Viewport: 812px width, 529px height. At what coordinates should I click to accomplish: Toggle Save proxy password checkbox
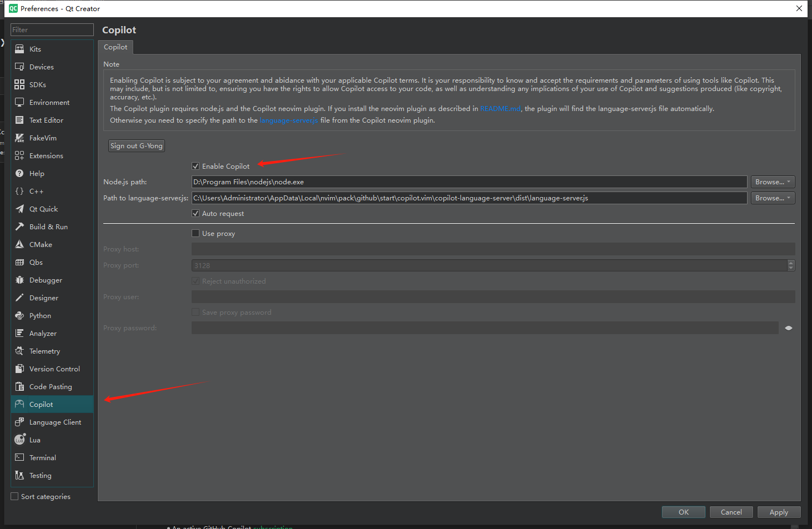196,312
